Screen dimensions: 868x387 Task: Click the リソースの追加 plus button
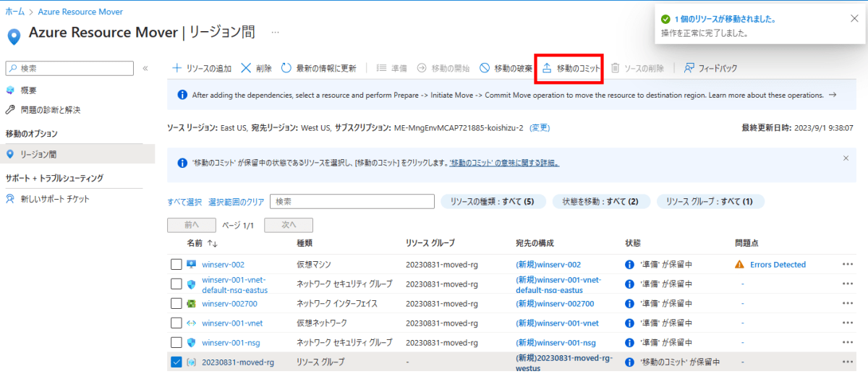pos(202,68)
